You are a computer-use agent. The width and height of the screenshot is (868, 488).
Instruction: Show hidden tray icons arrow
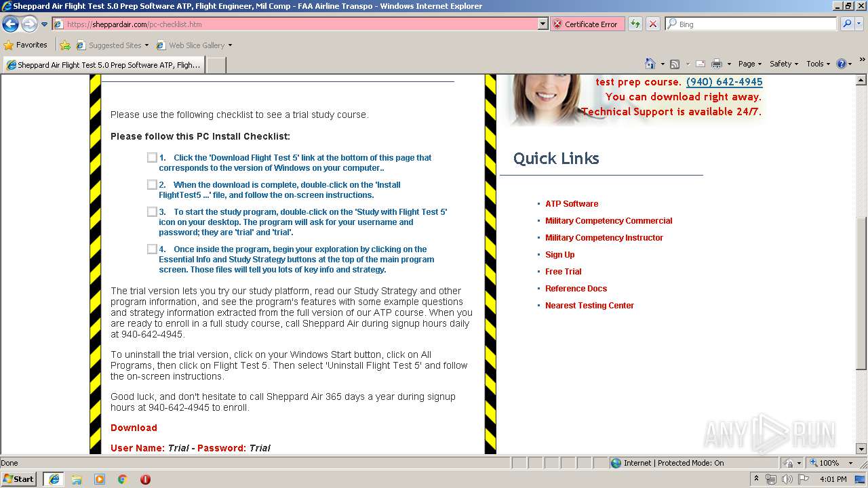pos(756,479)
